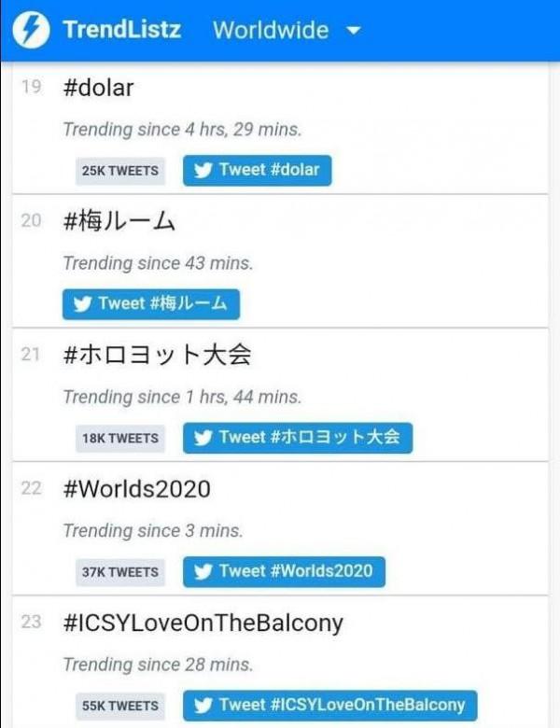Click the Twitter bird icon for #Worlds2020
Image resolution: width=560 pixels, height=728 pixels.
tap(203, 572)
